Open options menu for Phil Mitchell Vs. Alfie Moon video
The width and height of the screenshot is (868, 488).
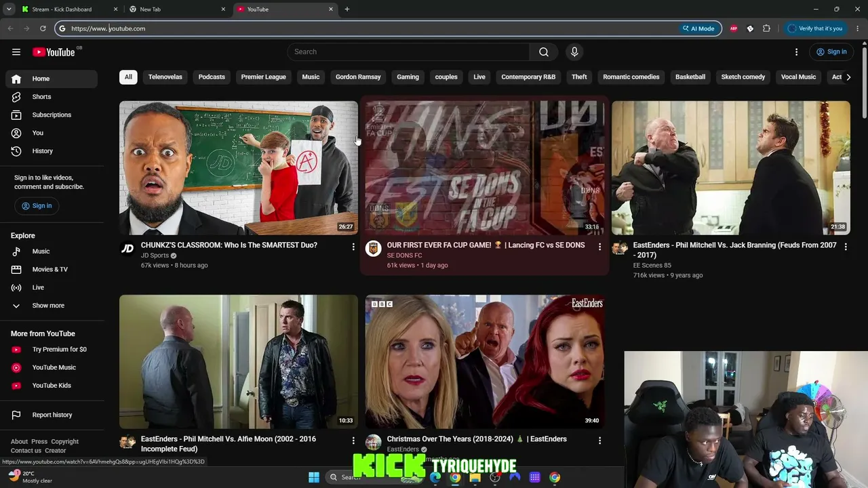353,441
